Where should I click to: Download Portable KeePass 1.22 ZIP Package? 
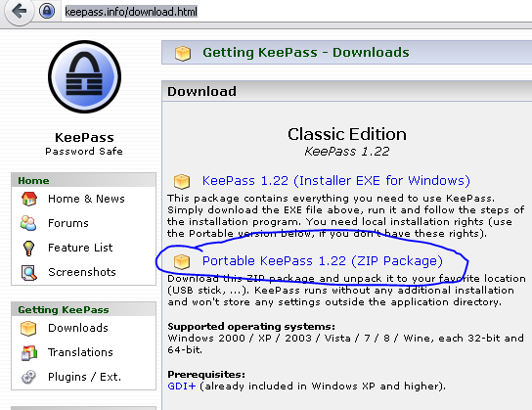pyautogui.click(x=323, y=261)
